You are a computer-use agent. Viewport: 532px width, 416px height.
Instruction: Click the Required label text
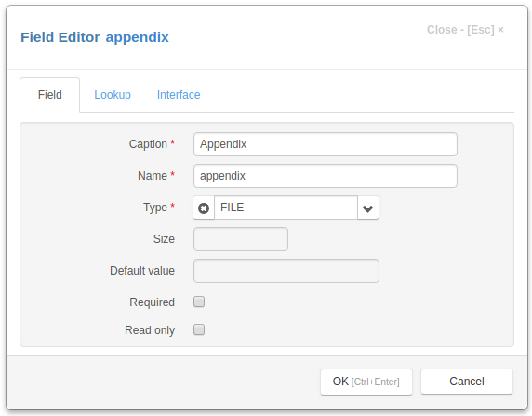pos(152,302)
